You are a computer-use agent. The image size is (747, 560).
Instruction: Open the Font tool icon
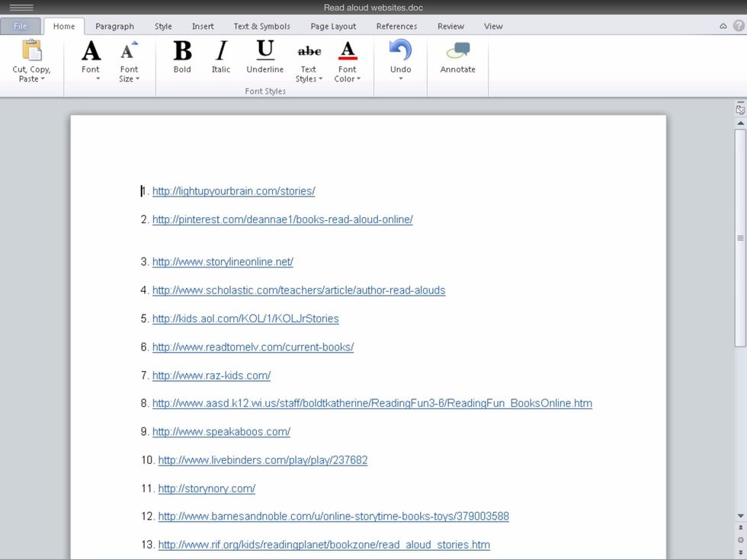point(90,51)
